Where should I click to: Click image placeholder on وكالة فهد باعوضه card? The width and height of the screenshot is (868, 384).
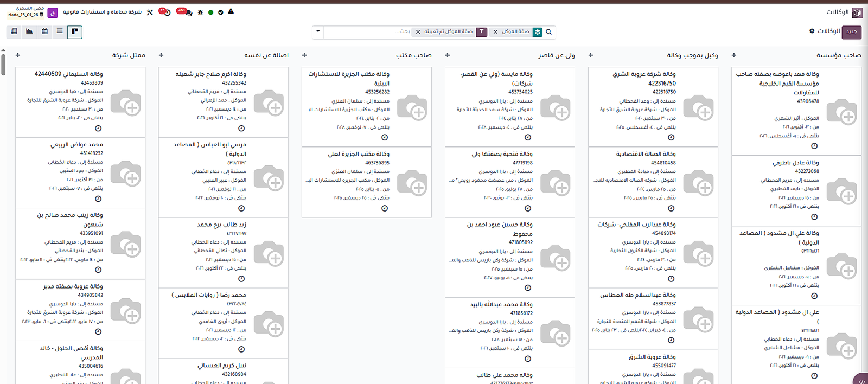(x=842, y=113)
